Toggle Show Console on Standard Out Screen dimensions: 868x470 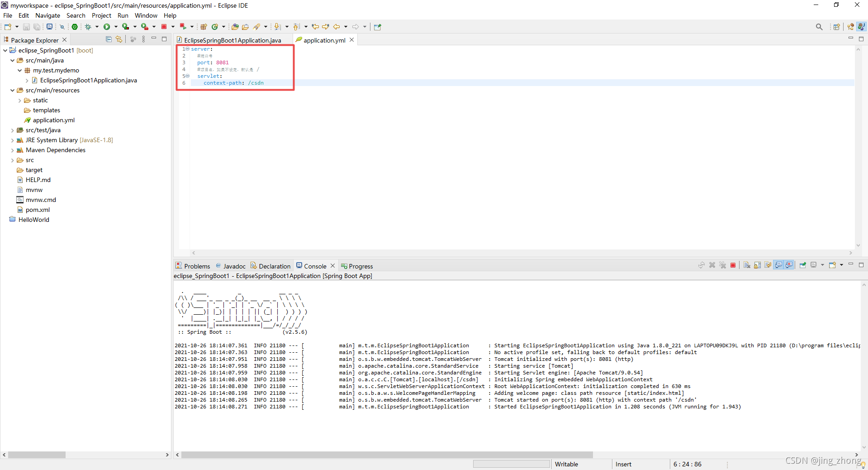[x=778, y=265]
